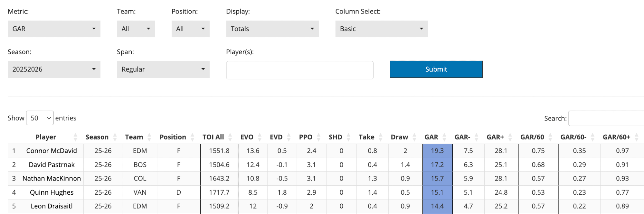The image size is (644, 214).
Task: Click the Position column sort arrows
Action: (192, 137)
